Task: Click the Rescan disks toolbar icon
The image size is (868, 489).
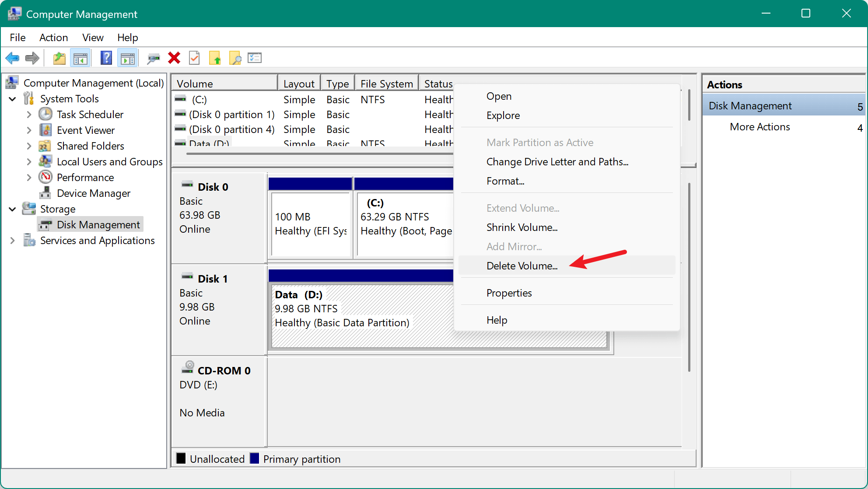Action: (x=153, y=58)
